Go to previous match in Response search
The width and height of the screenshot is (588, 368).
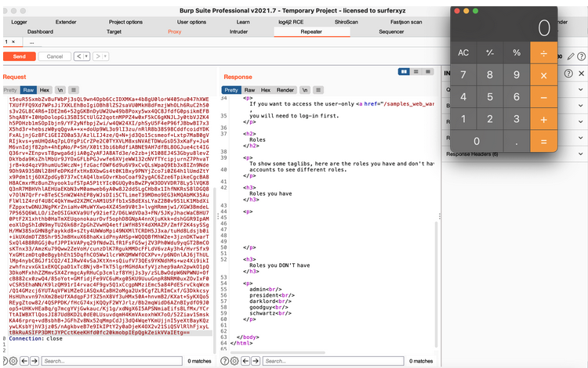tap(245, 361)
